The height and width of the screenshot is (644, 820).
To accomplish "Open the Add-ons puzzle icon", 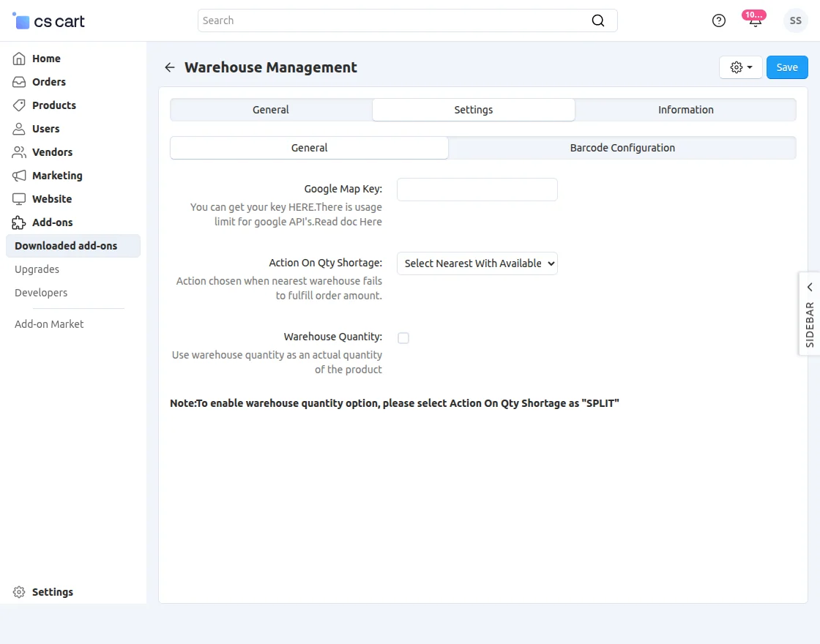I will [18, 222].
